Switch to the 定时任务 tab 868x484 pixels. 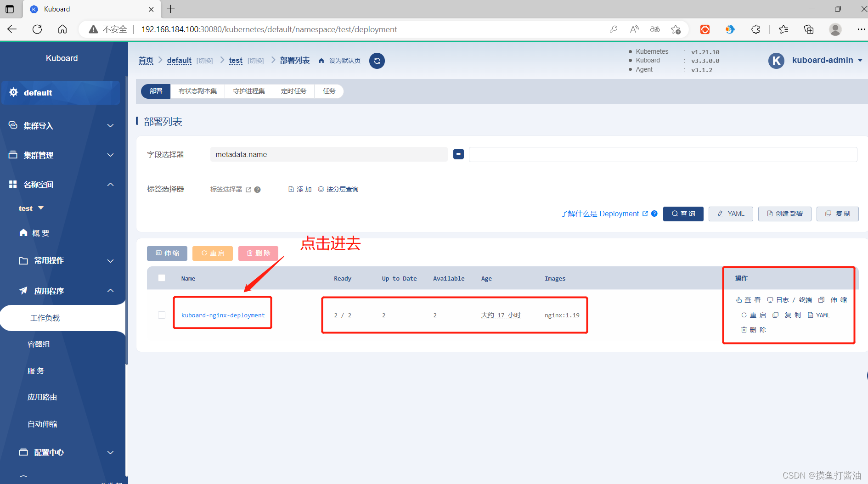click(x=294, y=91)
